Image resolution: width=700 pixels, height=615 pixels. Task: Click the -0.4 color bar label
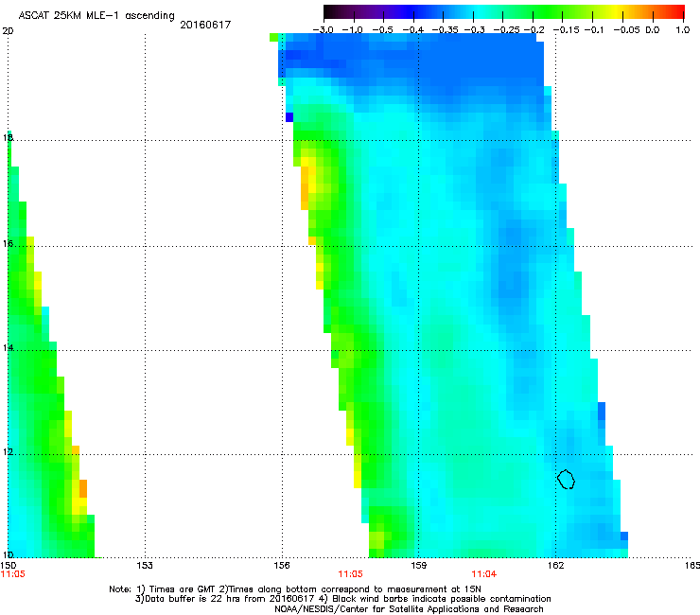coord(413,30)
